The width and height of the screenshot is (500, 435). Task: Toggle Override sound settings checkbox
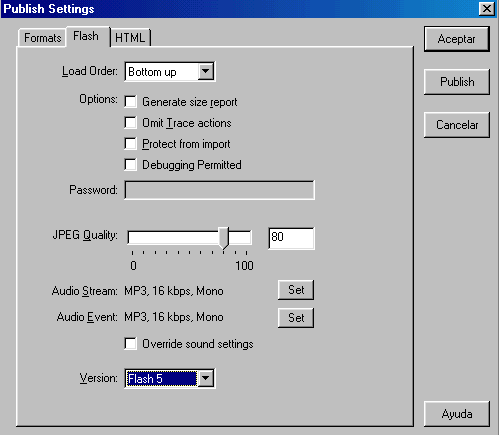pos(130,343)
